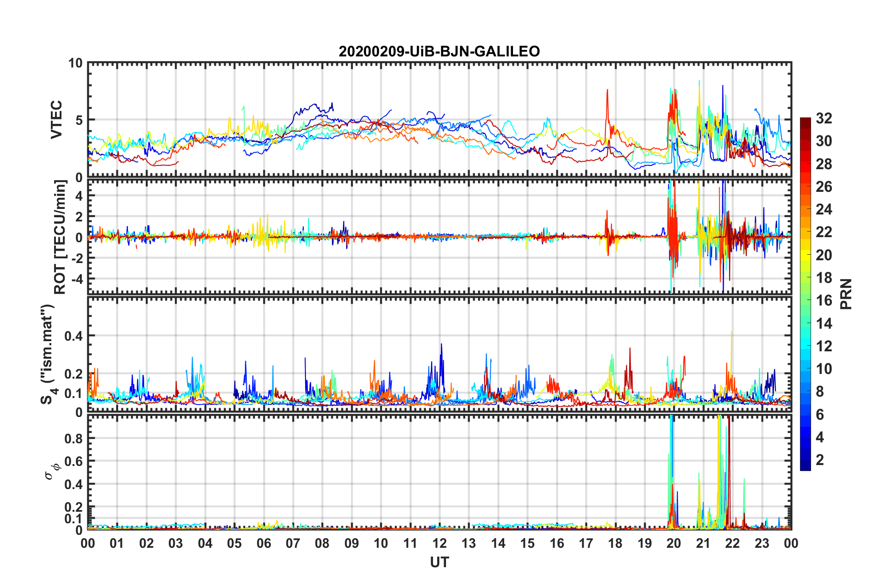Select colorbar tick label 8
Screen dimensions: 879x588
click(820, 392)
